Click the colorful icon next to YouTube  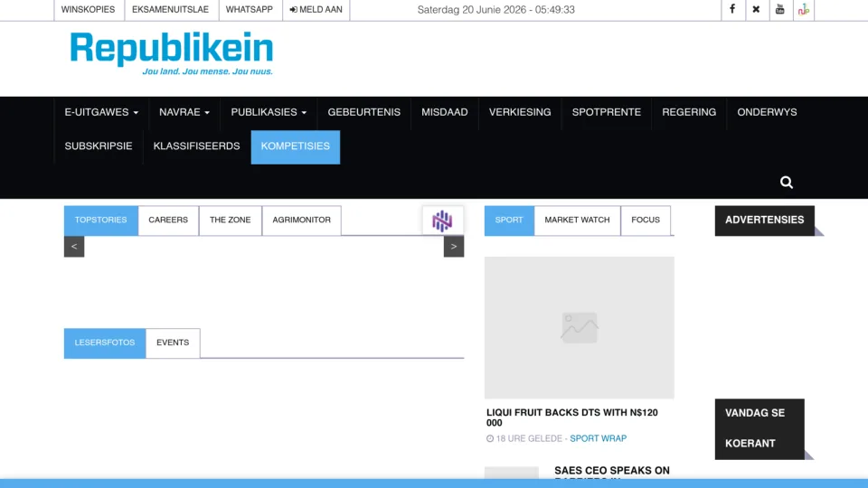[804, 9]
